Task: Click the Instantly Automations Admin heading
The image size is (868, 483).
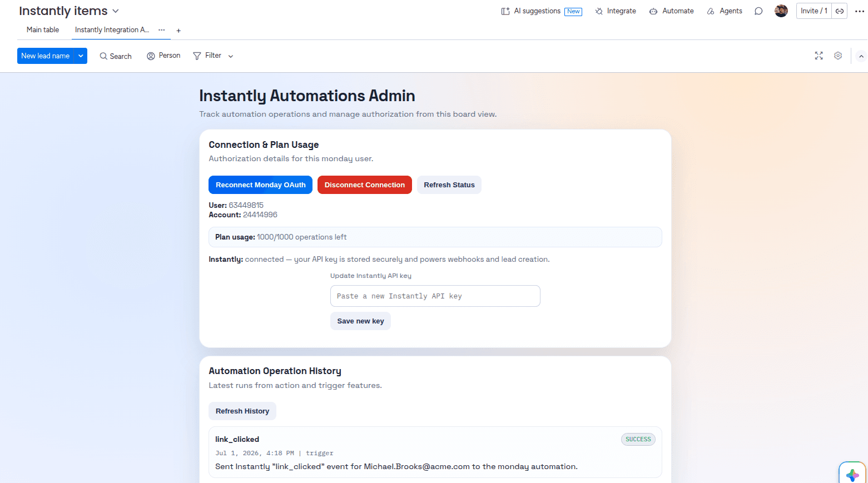Action: [x=307, y=96]
